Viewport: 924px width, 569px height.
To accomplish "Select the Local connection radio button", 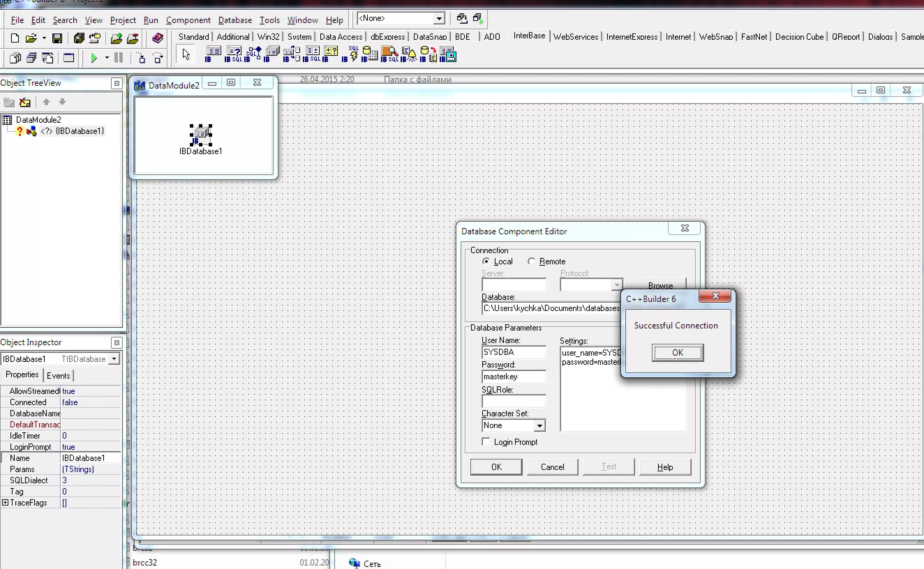I will pos(486,261).
